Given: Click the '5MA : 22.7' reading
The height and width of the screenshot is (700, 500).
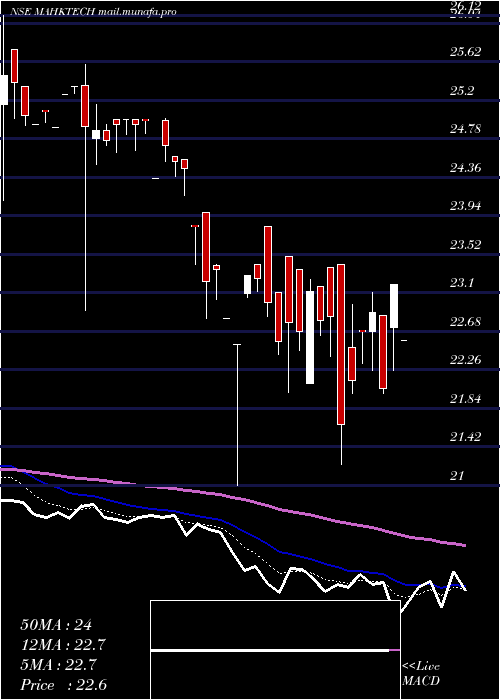Looking at the screenshot, I should tap(58, 665).
